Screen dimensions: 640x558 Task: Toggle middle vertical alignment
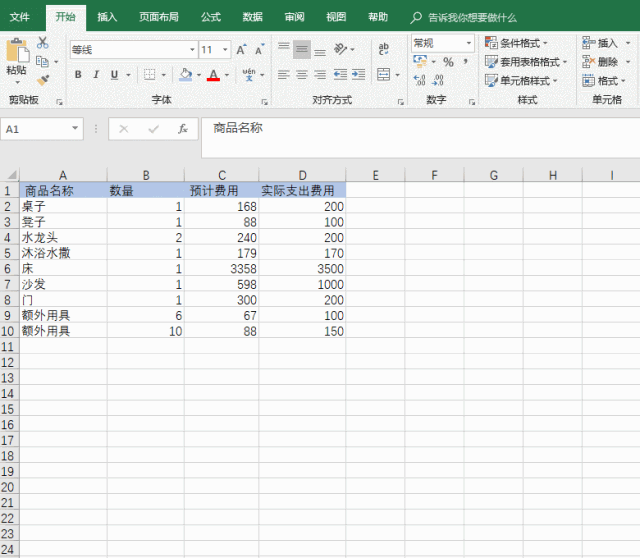(x=302, y=49)
